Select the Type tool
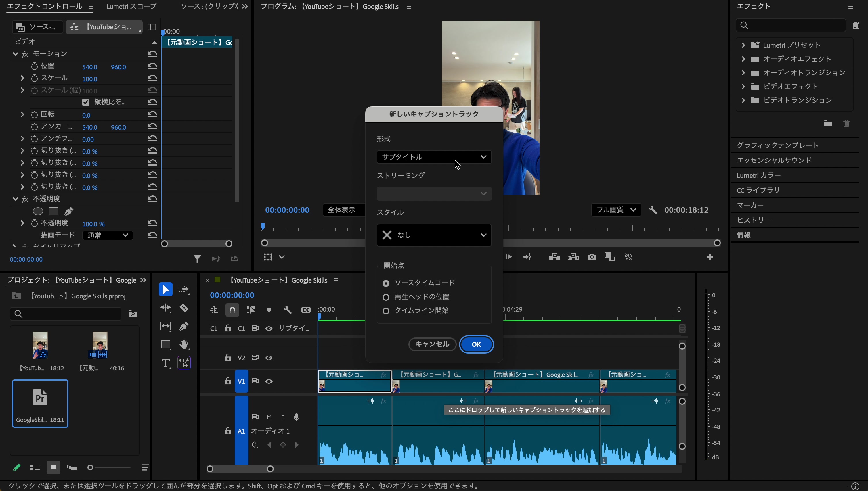 pos(165,363)
